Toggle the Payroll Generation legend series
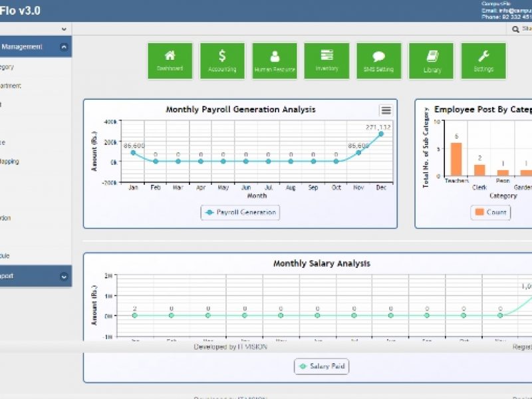This screenshot has width=532, height=399. (x=241, y=212)
